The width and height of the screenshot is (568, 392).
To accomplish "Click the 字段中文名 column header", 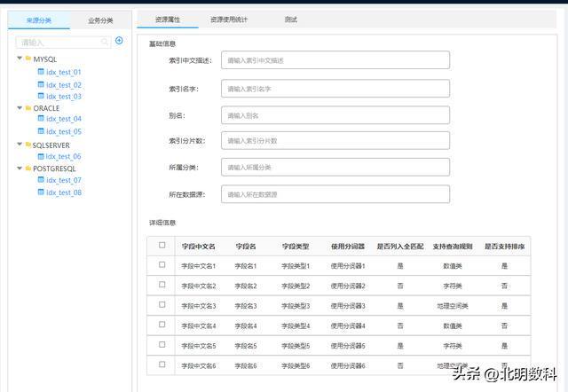I will (199, 247).
